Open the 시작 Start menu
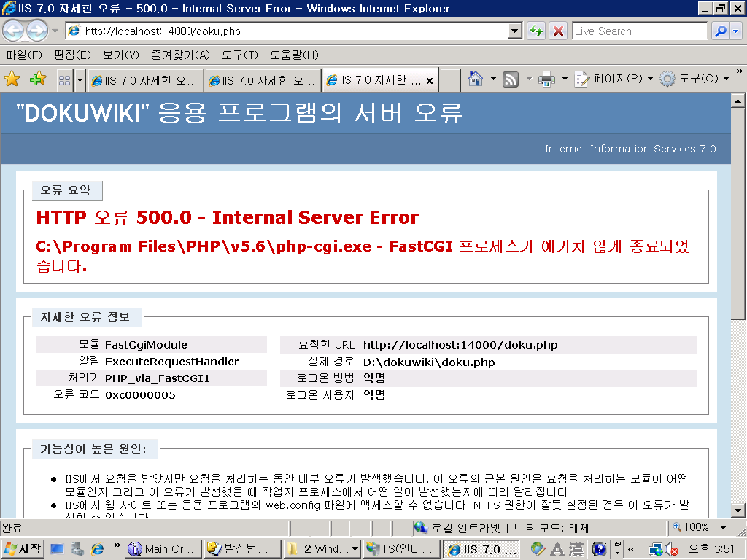This screenshot has height=560, width=747. click(23, 549)
